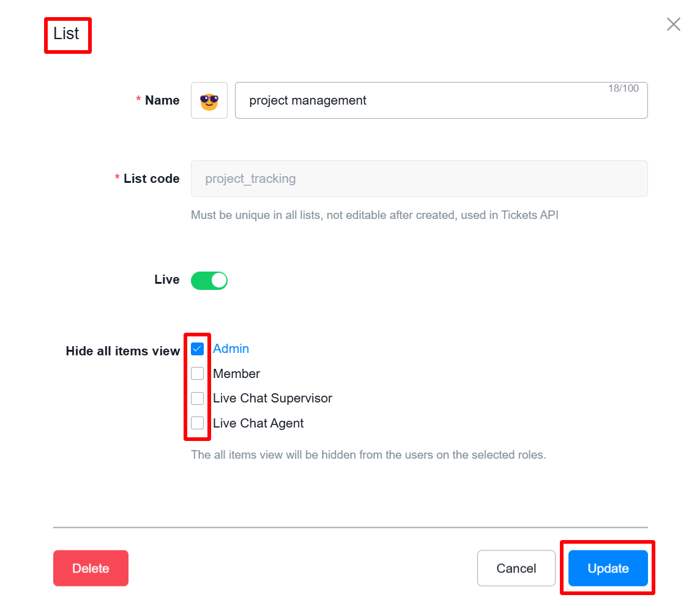Click the Member role label text
700x611 pixels.
click(x=236, y=374)
